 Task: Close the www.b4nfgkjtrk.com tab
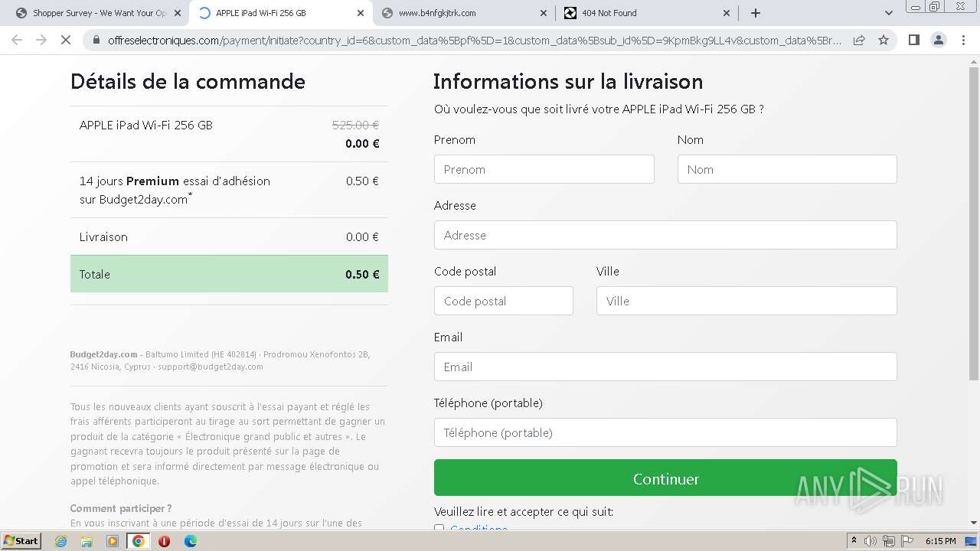pos(544,13)
